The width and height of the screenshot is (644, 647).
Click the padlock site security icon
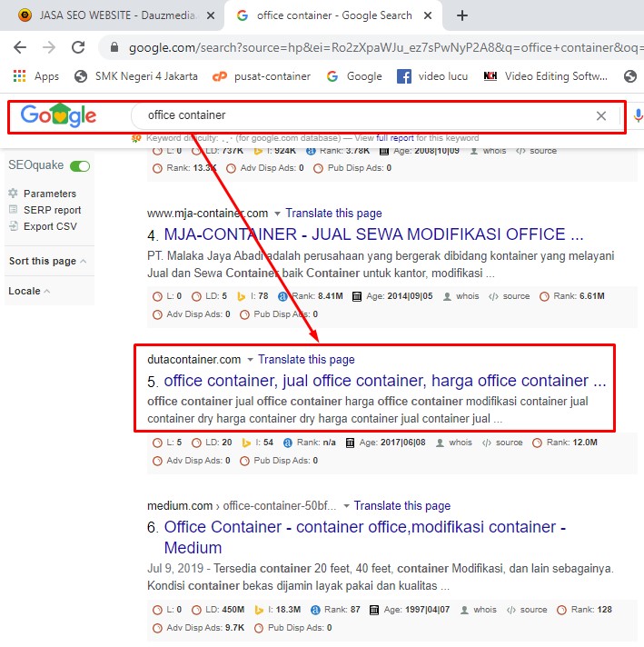click(x=114, y=47)
